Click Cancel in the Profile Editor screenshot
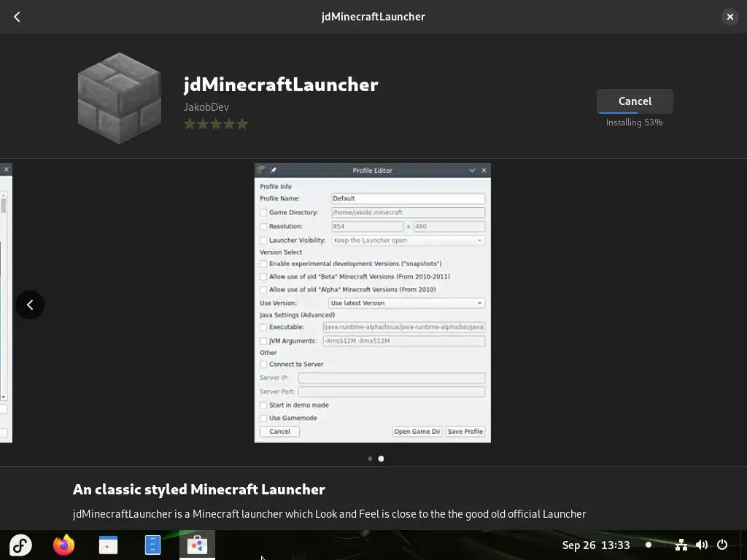This screenshot has width=747, height=560. (x=279, y=432)
